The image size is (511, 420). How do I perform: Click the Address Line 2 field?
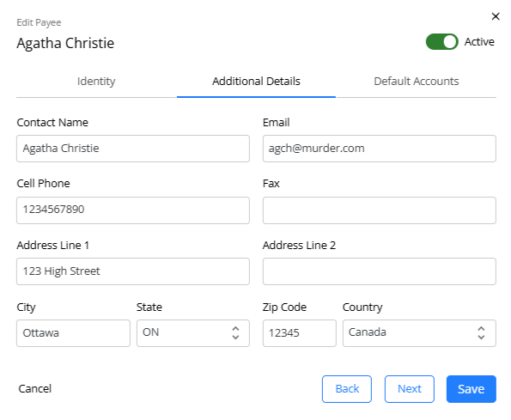(380, 271)
